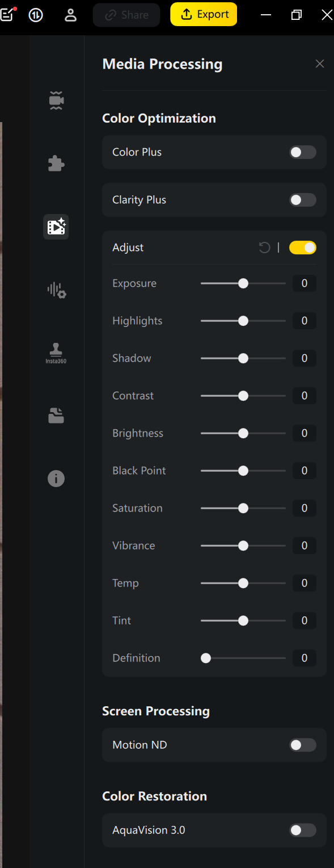Click the Share button
Screen dimensions: 334x868
126,15
